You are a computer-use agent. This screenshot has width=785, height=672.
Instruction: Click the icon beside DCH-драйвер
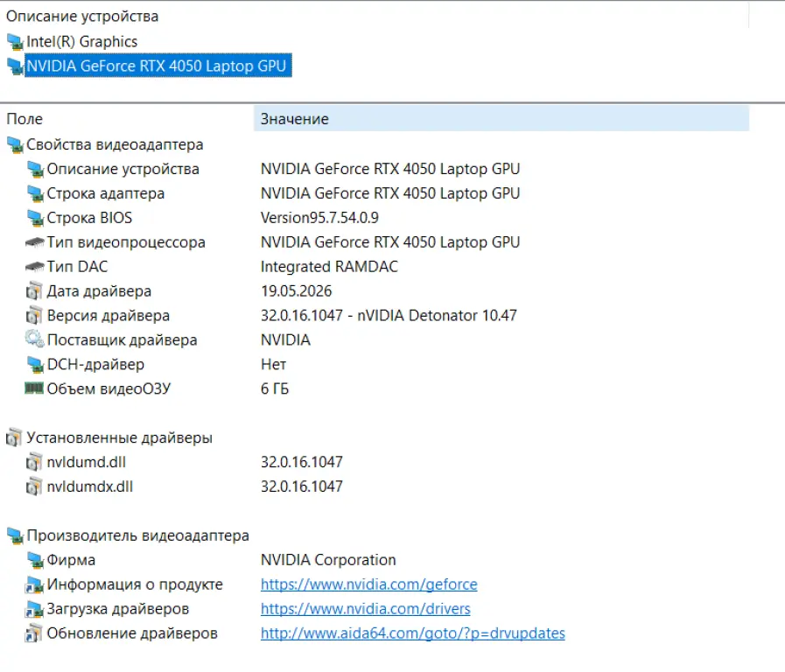[35, 365]
